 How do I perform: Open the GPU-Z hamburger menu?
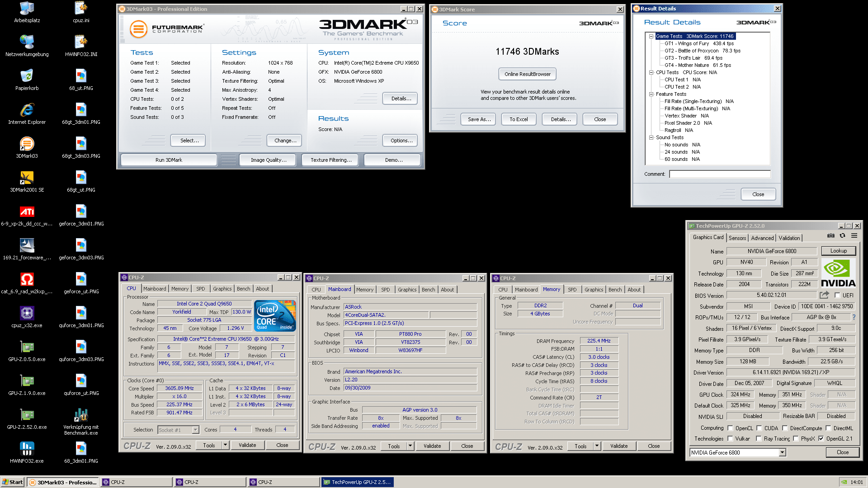854,236
